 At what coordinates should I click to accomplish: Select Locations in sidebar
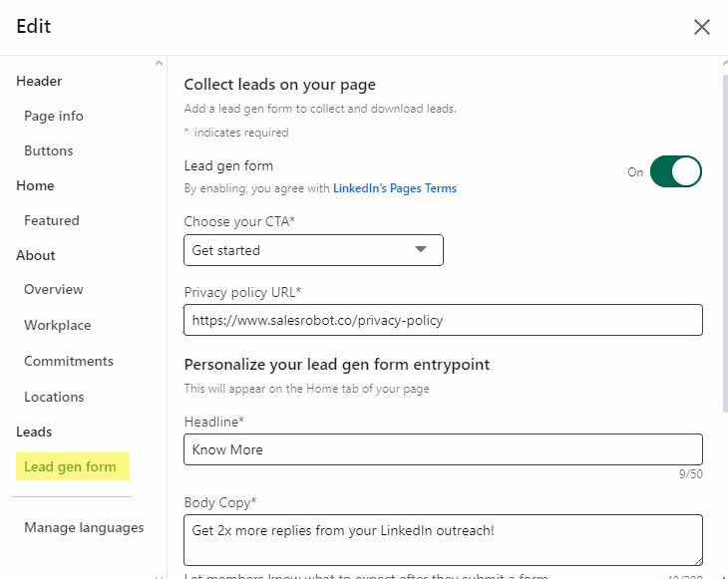[x=54, y=398]
